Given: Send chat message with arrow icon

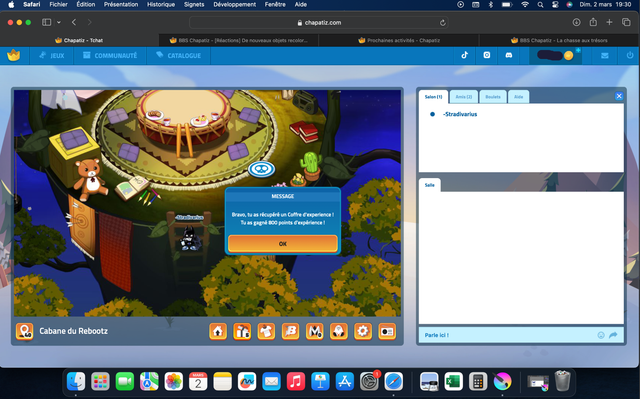Looking at the screenshot, I should coord(613,335).
